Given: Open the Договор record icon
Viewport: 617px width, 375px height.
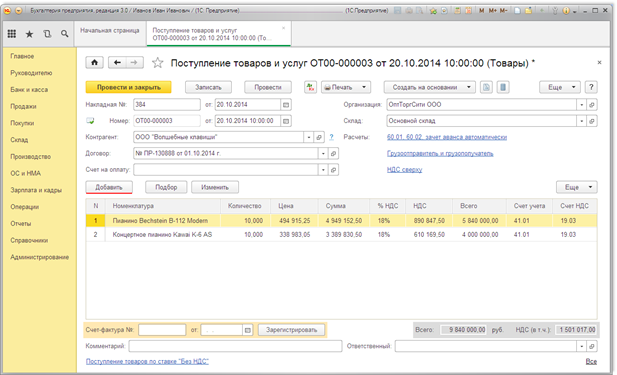Looking at the screenshot, I should click(x=333, y=153).
